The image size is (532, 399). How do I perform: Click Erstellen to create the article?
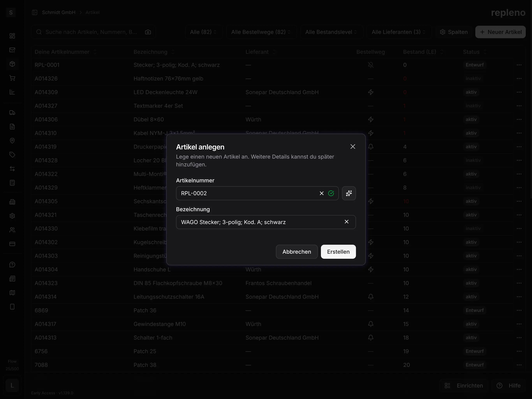(x=338, y=252)
